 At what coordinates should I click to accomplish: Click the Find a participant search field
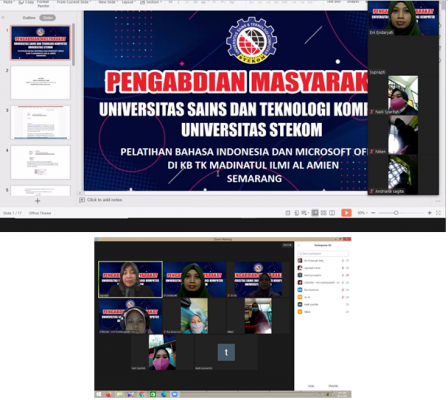pos(323,253)
